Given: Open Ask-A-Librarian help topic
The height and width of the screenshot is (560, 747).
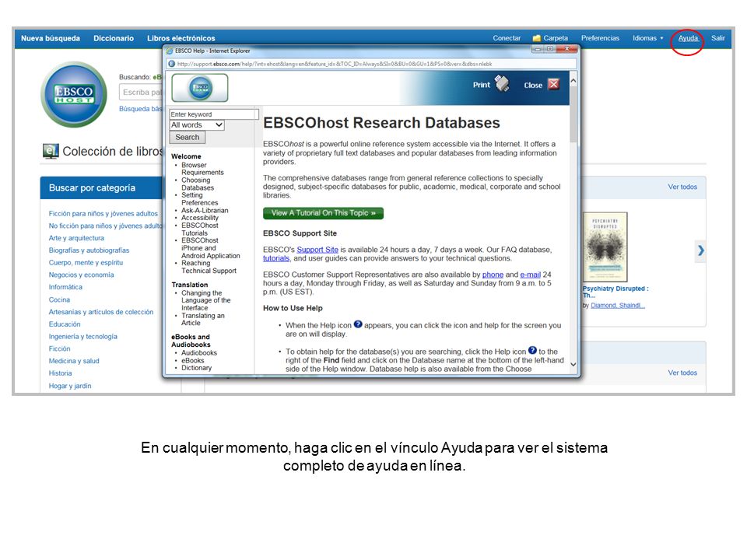Looking at the screenshot, I should tap(205, 211).
